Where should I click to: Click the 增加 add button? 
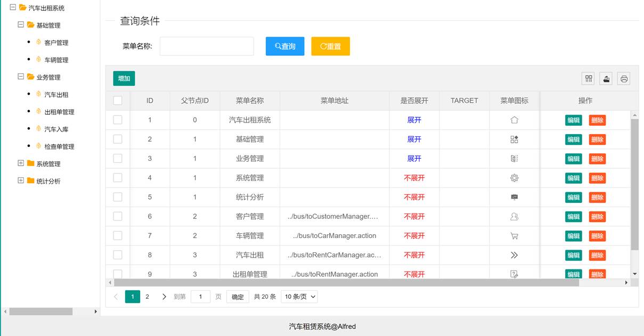pyautogui.click(x=124, y=78)
